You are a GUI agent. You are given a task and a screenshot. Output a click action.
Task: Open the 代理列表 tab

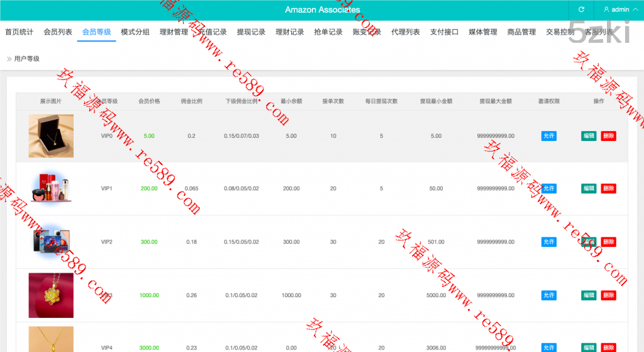tap(406, 32)
